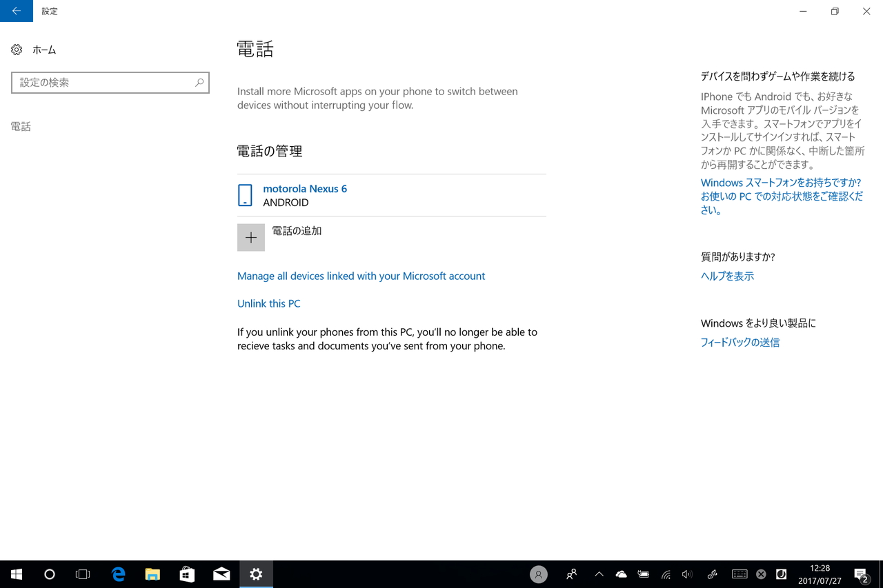Click the back arrow in Settings

[15, 11]
